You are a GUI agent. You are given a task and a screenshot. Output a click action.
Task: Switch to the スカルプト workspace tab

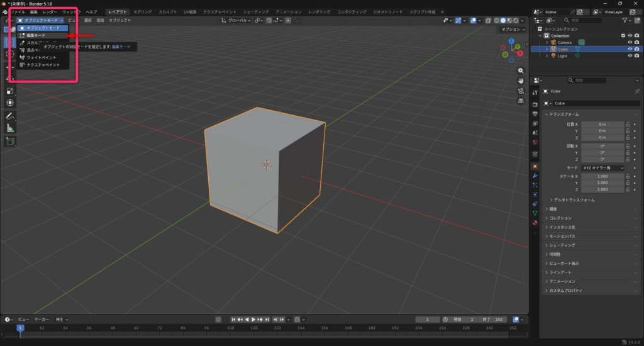pyautogui.click(x=167, y=12)
